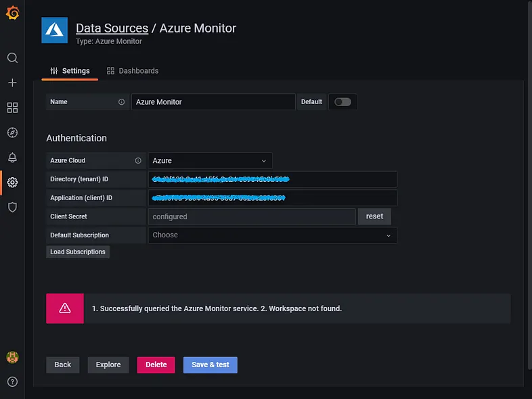This screenshot has height=399, width=532.
Task: Click the Explore button at bottom
Action: click(x=108, y=365)
